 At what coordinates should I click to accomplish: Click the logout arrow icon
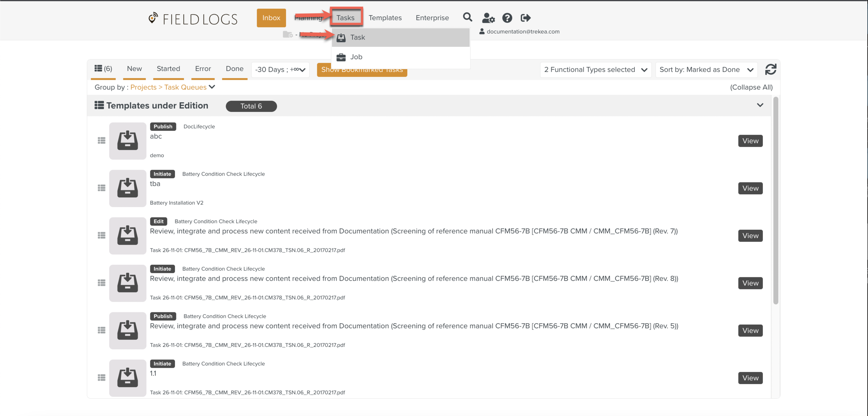(525, 18)
